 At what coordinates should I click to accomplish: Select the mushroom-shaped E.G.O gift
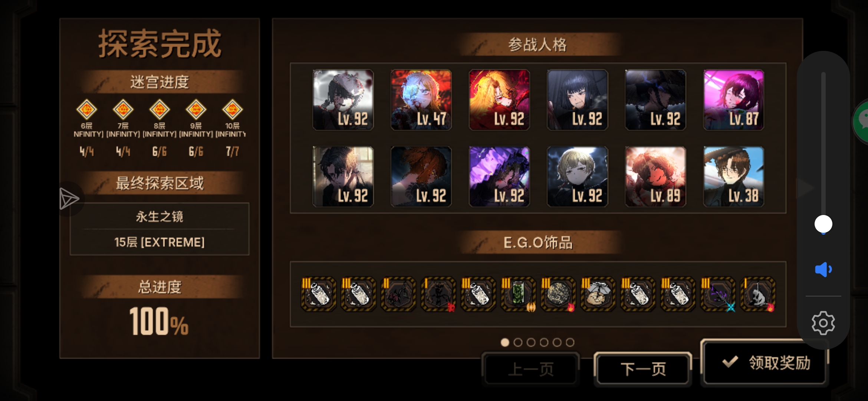[598, 294]
